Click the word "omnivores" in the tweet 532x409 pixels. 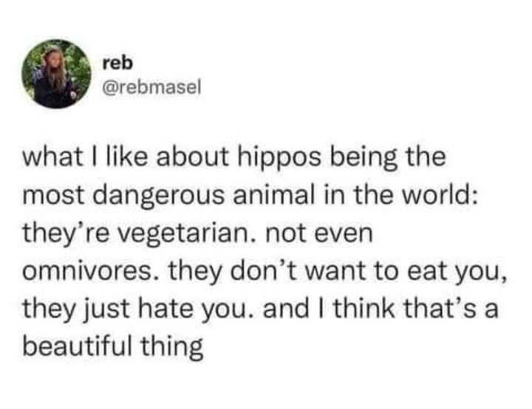(89, 272)
